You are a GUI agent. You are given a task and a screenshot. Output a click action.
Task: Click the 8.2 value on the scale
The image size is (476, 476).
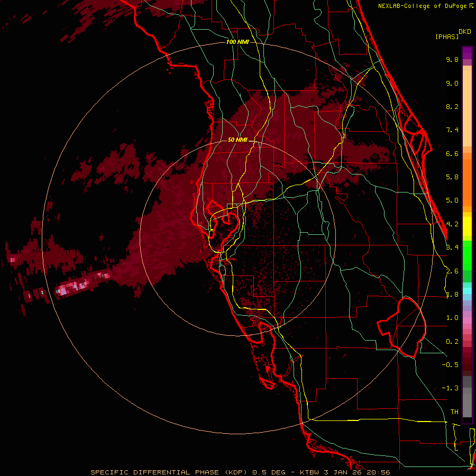(452, 106)
